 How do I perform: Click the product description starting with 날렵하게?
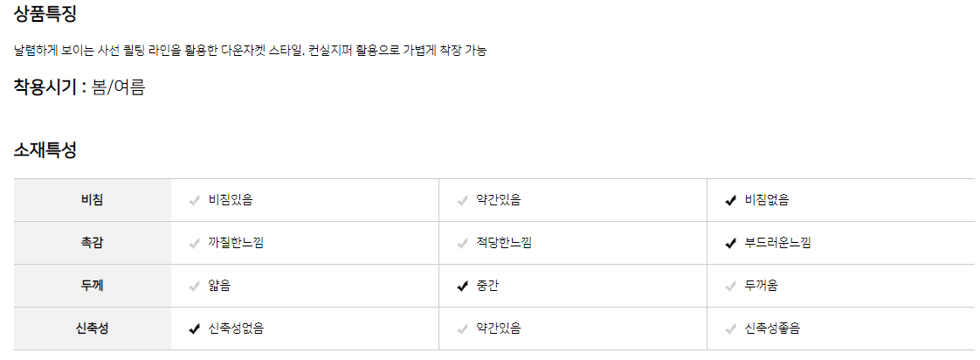point(250,51)
